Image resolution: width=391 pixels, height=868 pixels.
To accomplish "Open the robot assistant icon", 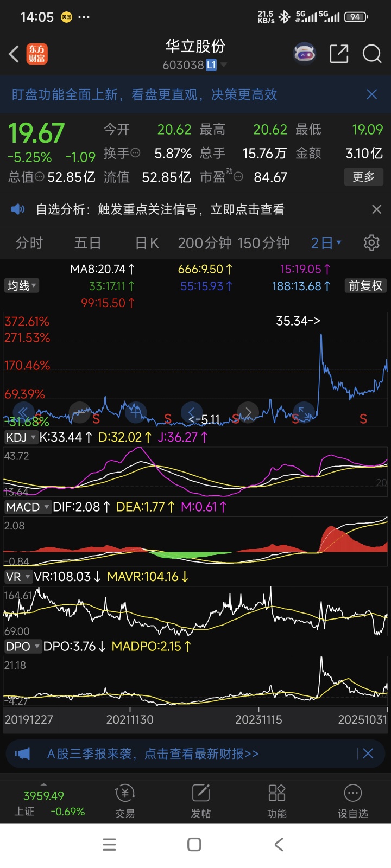I will click(305, 54).
